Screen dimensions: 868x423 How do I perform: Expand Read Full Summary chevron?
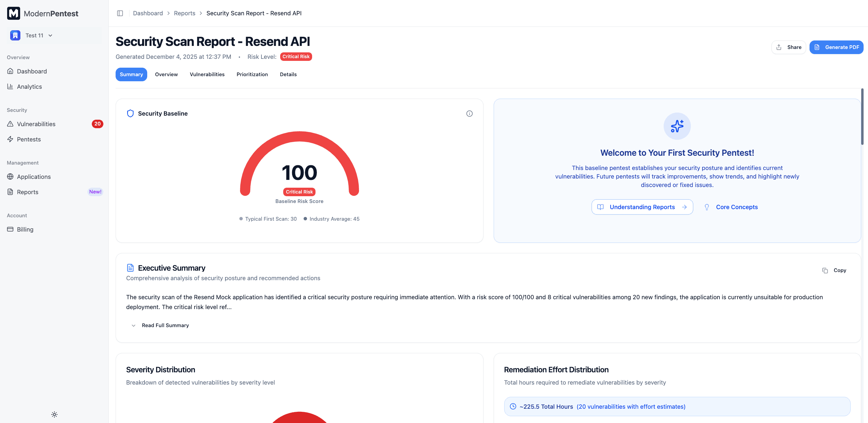tap(134, 325)
